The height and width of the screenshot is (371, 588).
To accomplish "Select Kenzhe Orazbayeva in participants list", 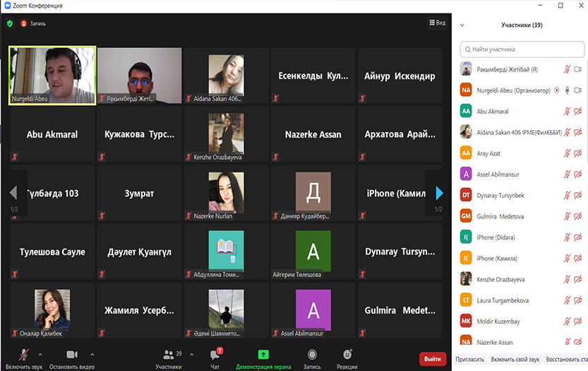I will click(x=501, y=279).
